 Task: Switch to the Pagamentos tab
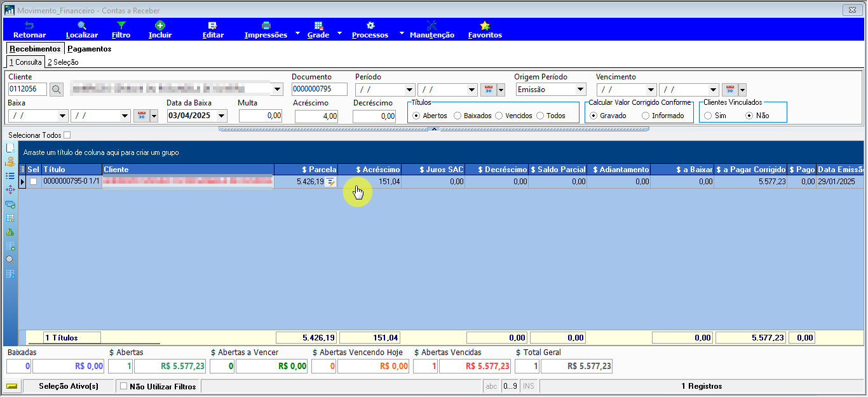[90, 49]
